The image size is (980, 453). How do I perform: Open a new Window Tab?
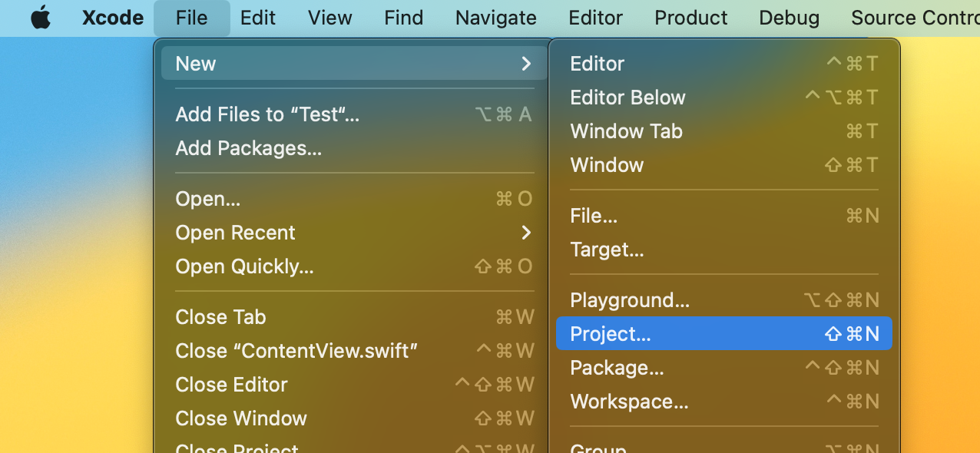(626, 131)
